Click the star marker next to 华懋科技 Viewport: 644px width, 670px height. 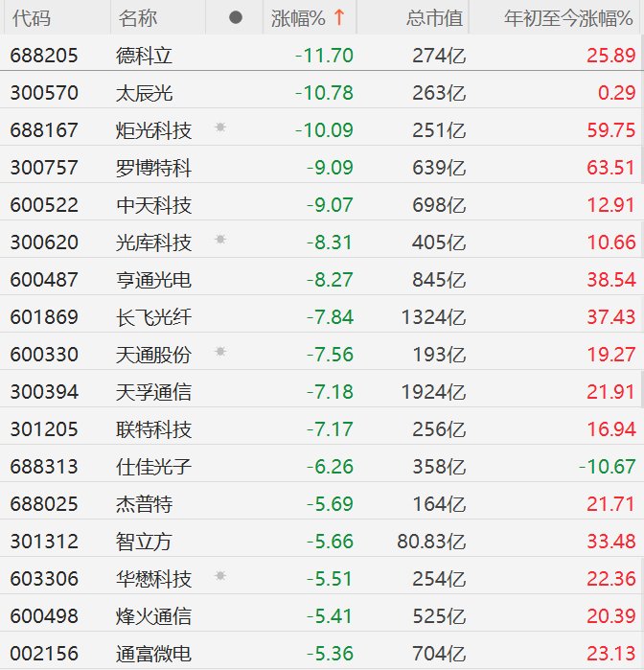point(220,575)
